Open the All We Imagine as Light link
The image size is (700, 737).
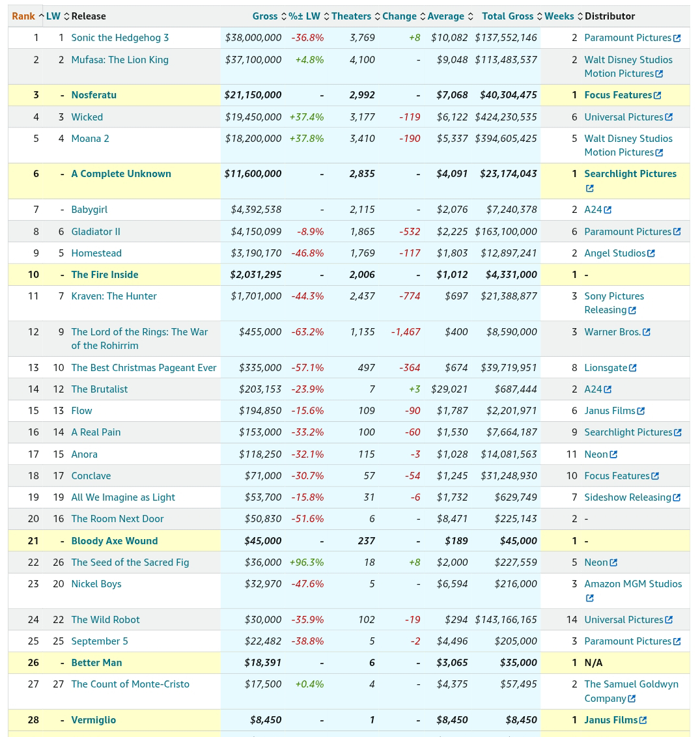pyautogui.click(x=123, y=498)
